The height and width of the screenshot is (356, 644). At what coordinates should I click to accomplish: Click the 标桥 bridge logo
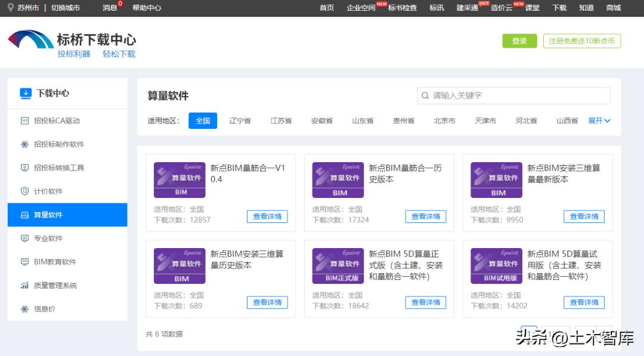[30, 41]
